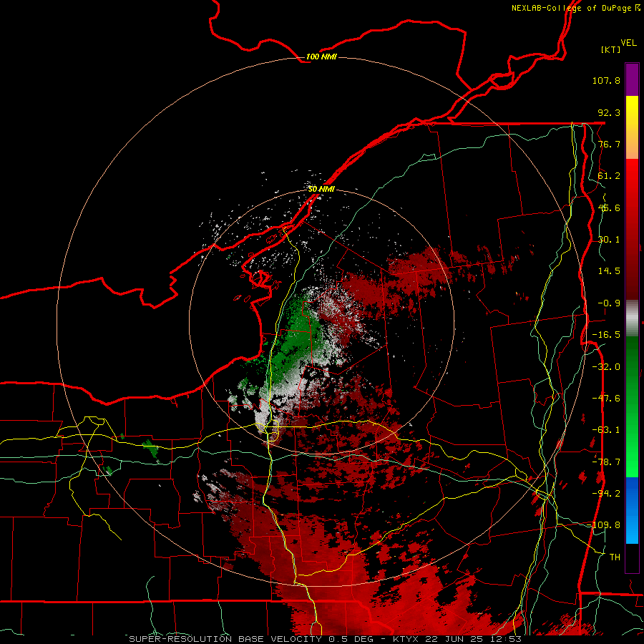Click the -16.5 velocity scale value

[606, 335]
